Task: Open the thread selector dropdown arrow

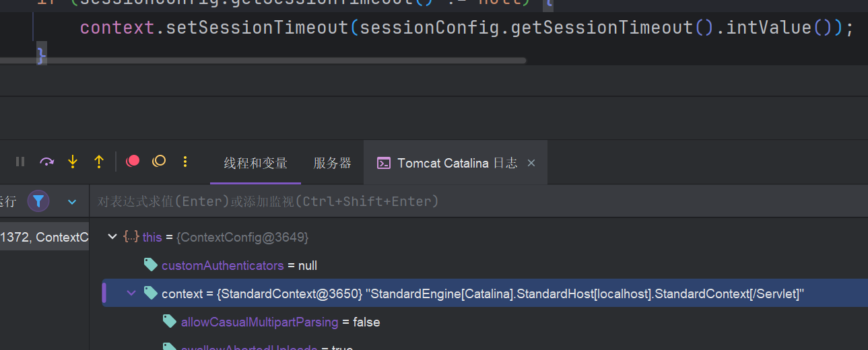Action: click(72, 201)
